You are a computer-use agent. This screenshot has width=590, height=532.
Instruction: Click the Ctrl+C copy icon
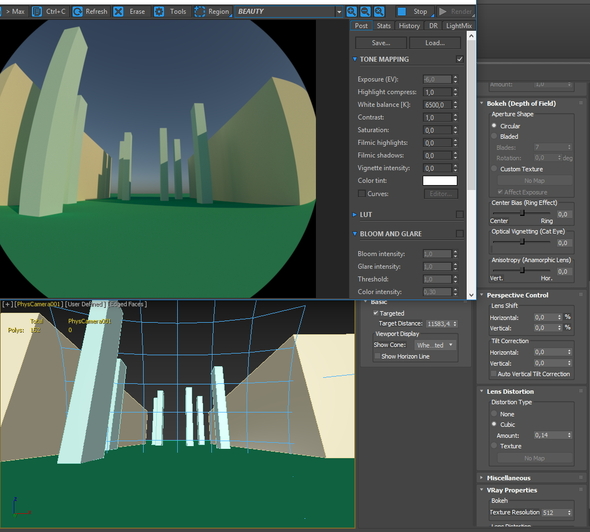pos(37,12)
